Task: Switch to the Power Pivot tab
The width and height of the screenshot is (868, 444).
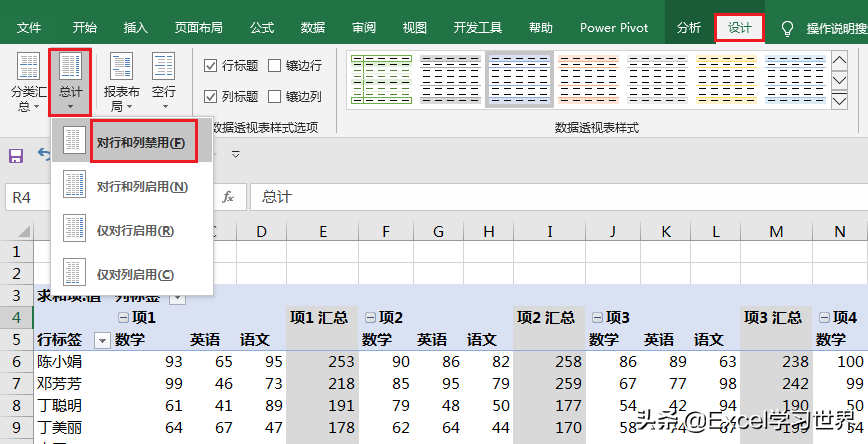Action: coord(614,28)
